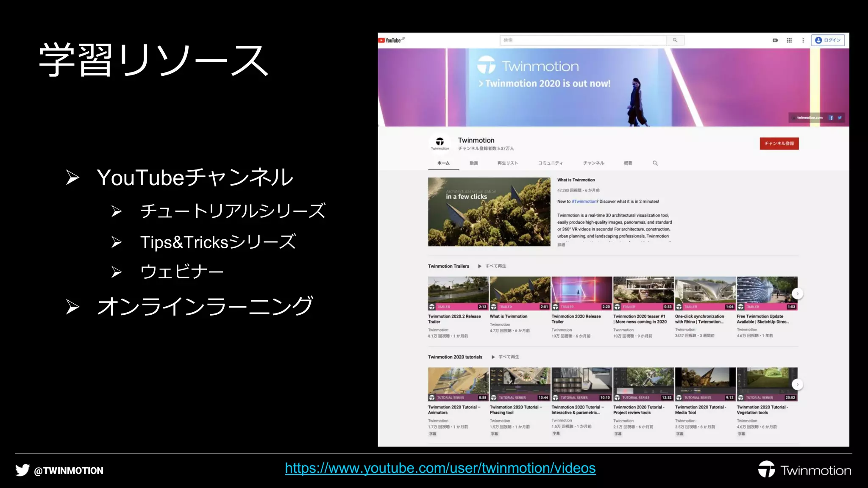Expand next tutorials row with chevron
Image resolution: width=868 pixels, height=488 pixels.
click(797, 384)
